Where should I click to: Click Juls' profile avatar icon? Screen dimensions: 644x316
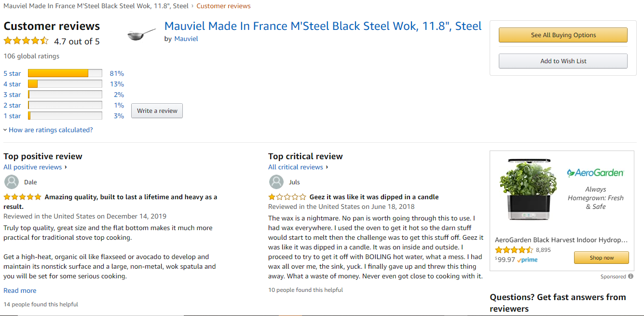tap(276, 182)
